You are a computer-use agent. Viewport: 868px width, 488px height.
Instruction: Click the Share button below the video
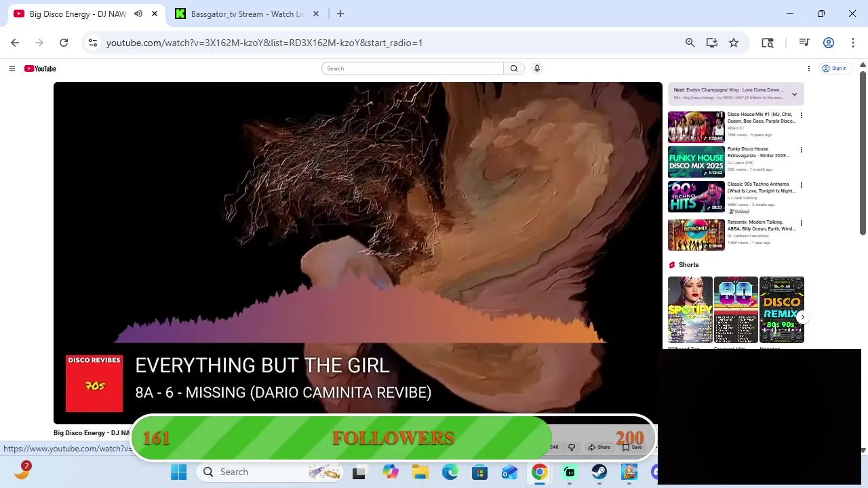tap(599, 447)
